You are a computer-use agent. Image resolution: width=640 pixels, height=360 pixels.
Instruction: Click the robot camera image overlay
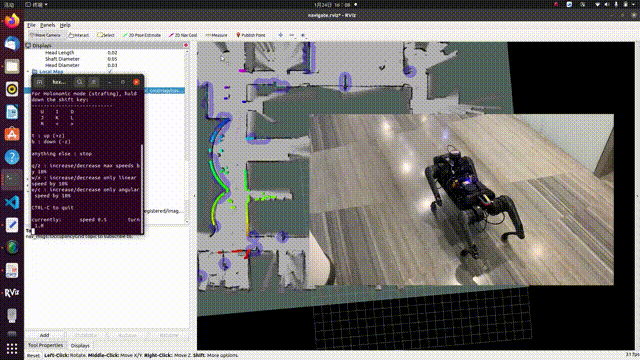(461, 200)
